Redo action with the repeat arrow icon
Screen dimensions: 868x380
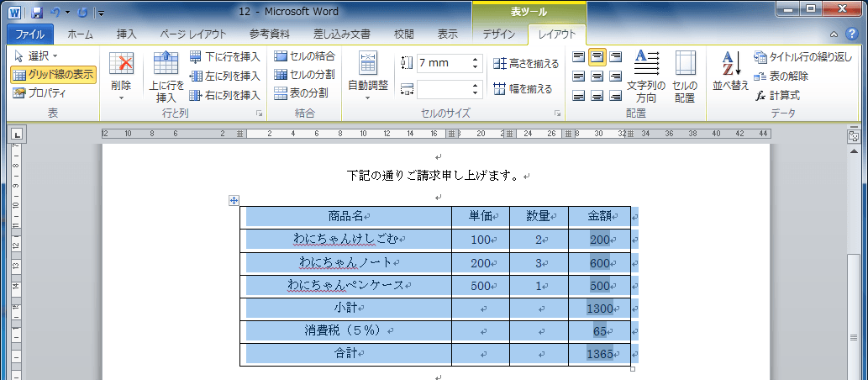pos(82,12)
